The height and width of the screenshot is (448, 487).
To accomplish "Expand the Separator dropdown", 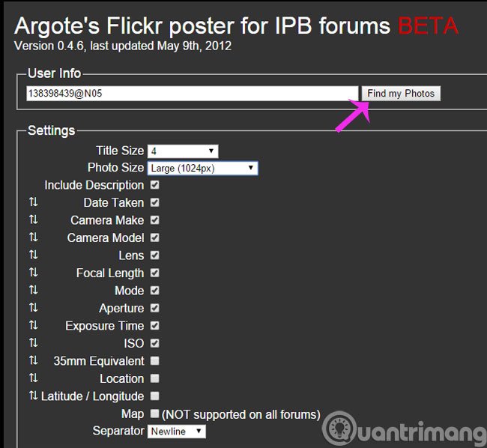I will point(176,432).
